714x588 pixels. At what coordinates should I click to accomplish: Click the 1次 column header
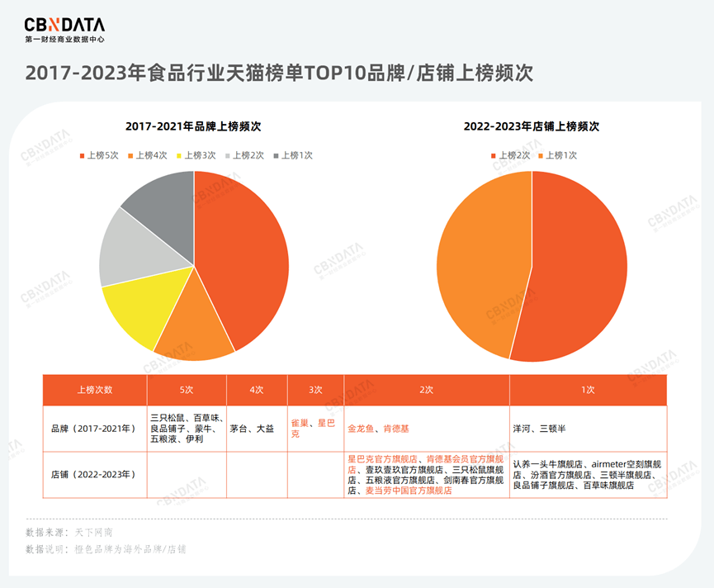pyautogui.click(x=588, y=390)
